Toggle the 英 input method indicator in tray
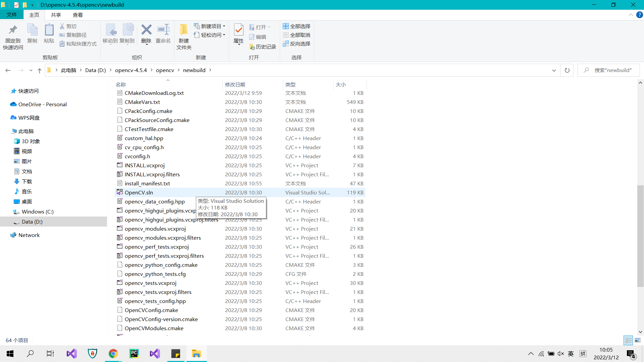 (x=571, y=353)
